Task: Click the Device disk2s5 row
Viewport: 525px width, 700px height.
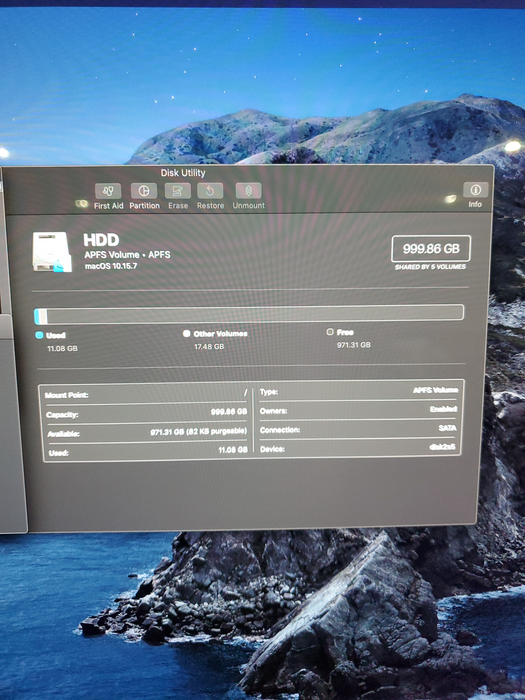Action: [x=358, y=448]
